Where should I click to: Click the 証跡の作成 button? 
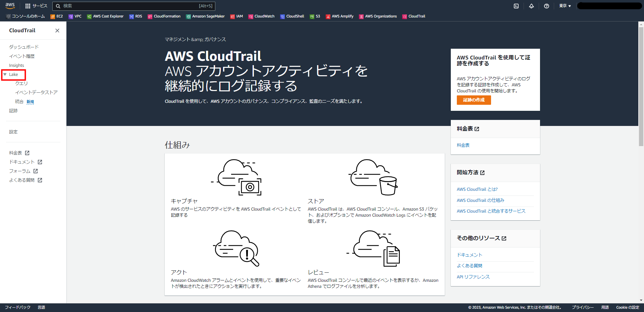tap(474, 100)
